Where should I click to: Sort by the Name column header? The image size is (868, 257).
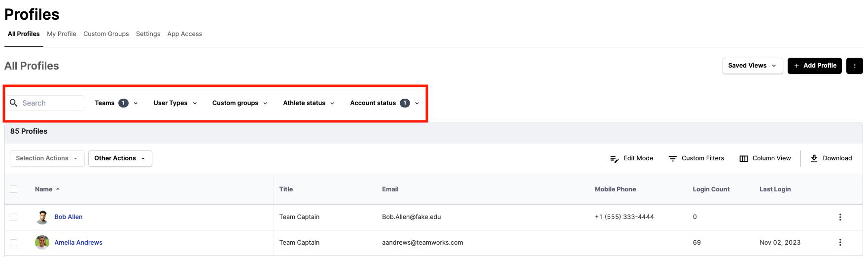click(43, 189)
